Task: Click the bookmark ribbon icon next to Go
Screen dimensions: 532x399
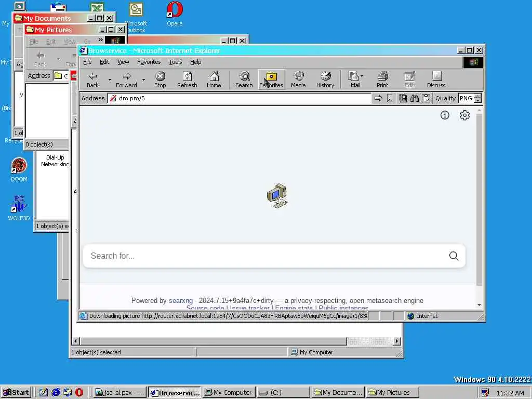Action: [390, 98]
